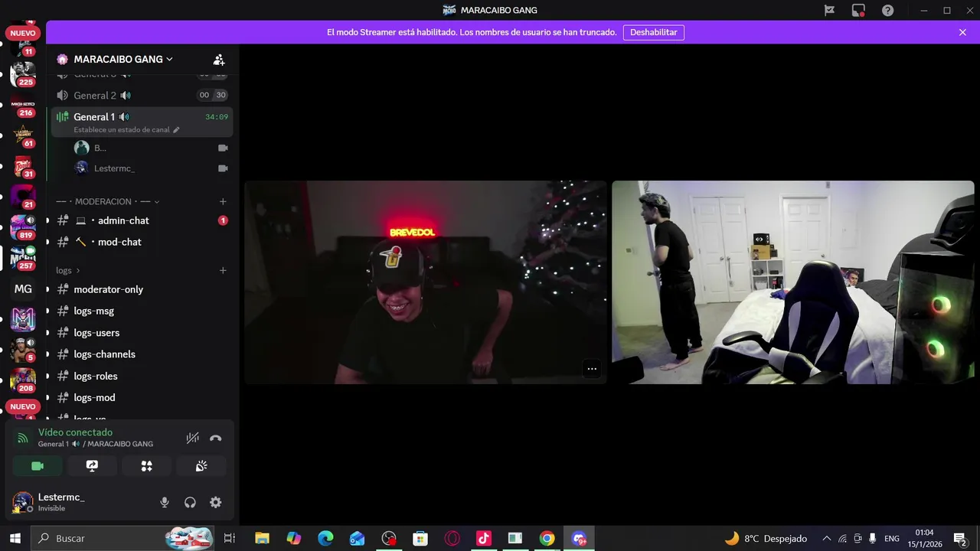Open the logs-channels channel
The height and width of the screenshot is (551, 980).
142,354
